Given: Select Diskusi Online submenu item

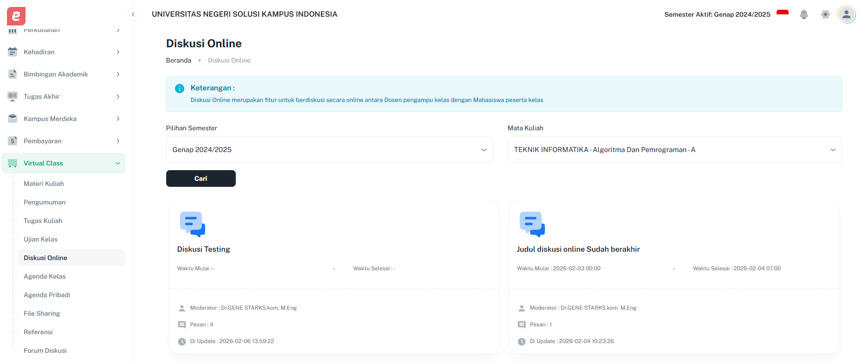Looking at the screenshot, I should (x=71, y=258).
